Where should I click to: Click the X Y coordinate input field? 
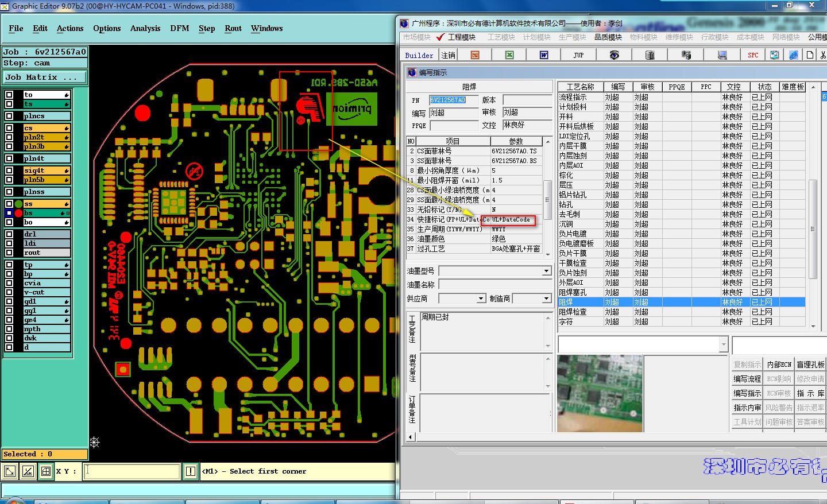132,471
